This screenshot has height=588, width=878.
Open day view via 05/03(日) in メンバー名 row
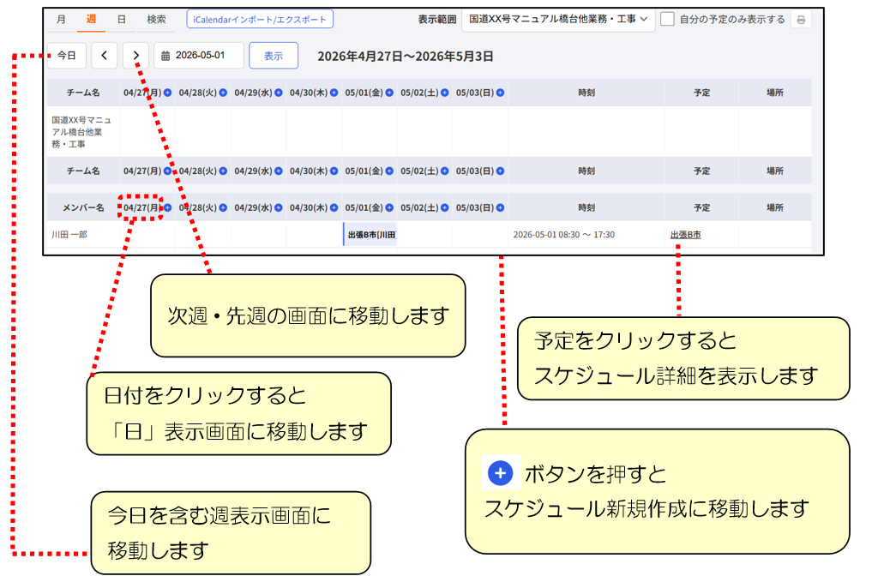[x=475, y=207]
